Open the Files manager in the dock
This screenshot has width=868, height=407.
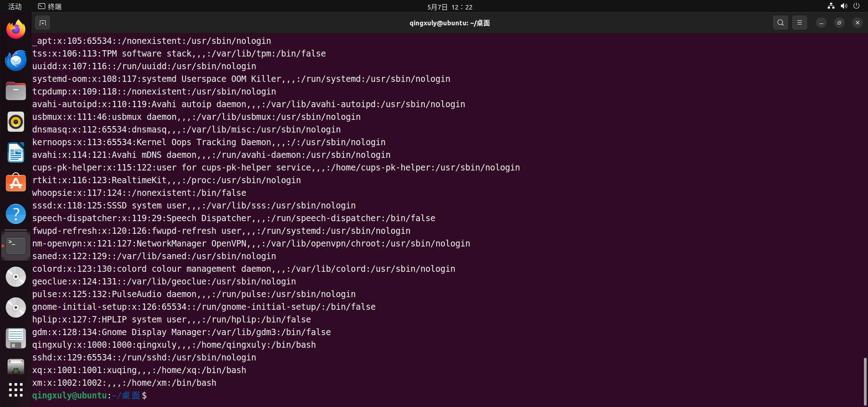[x=16, y=91]
